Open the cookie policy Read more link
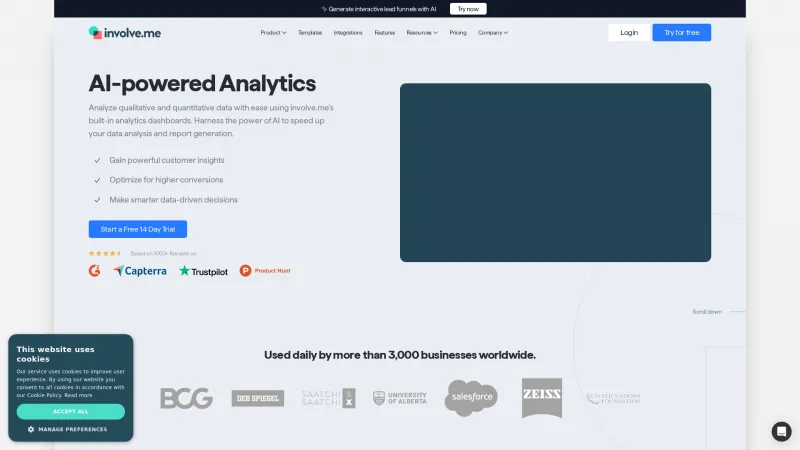This screenshot has width=800, height=450. (x=78, y=395)
